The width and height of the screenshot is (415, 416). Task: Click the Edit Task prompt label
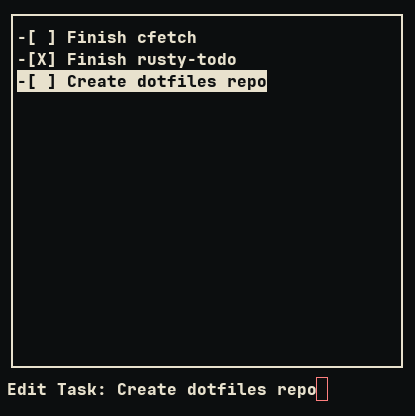tap(56, 389)
